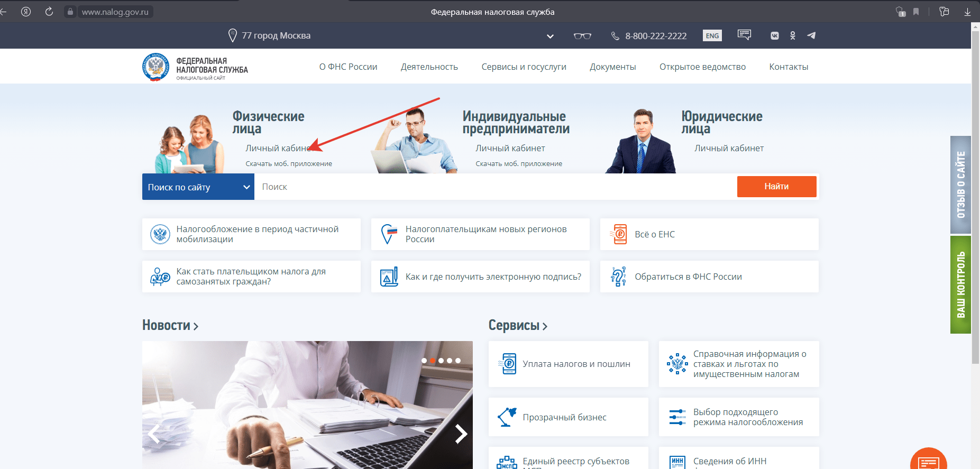
Task: Select the last news carousel dot
Action: coord(458,361)
